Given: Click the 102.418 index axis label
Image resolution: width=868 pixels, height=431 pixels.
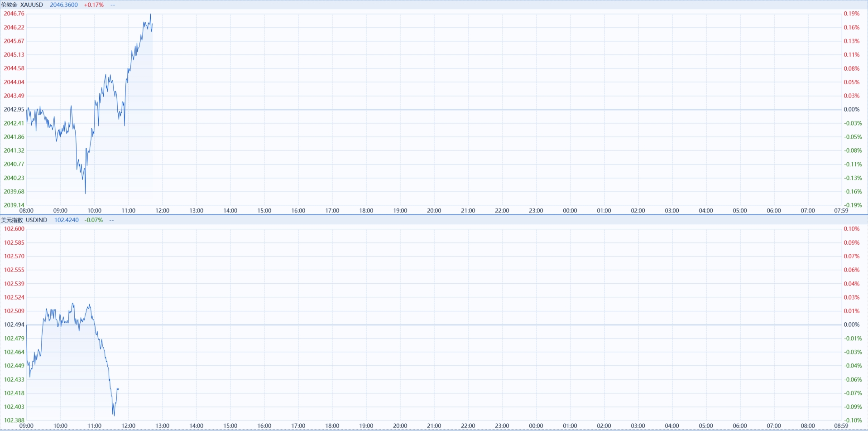Looking at the screenshot, I should click(14, 393).
